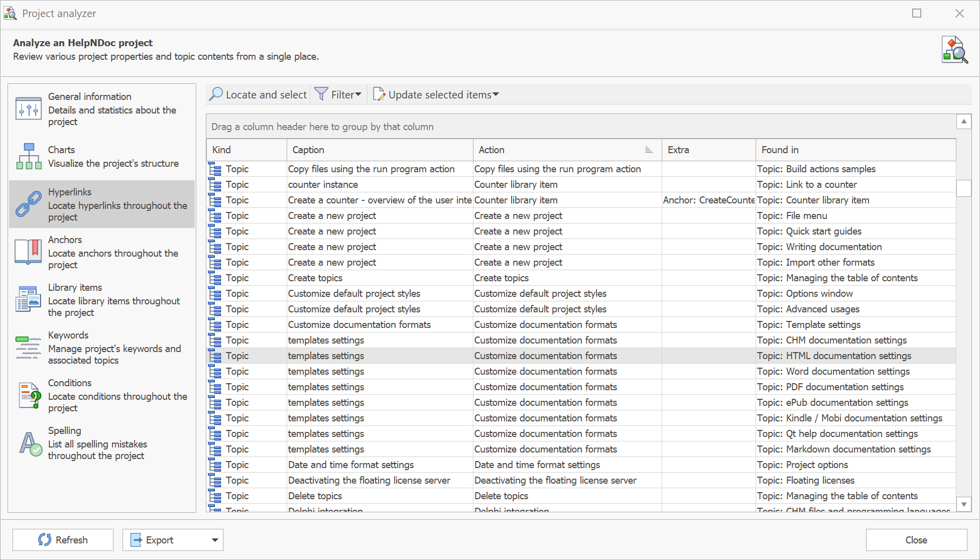Click the title bar Project analyzer app icon
The width and height of the screenshot is (980, 560).
point(11,13)
